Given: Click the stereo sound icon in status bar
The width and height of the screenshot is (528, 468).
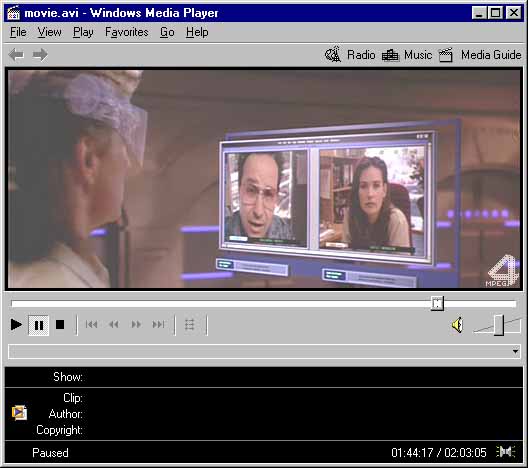Looking at the screenshot, I should coord(505,452).
